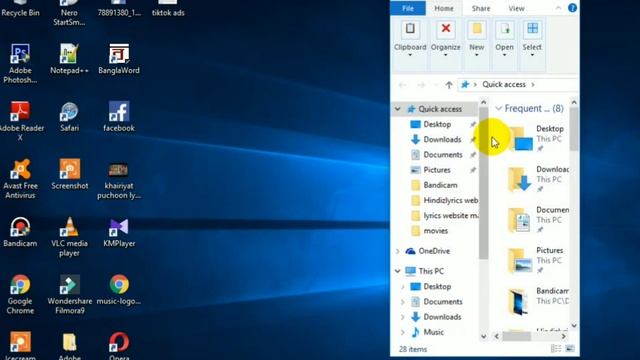The width and height of the screenshot is (640, 360).
Task: Collapse the Quick access tree node
Action: coord(398,109)
